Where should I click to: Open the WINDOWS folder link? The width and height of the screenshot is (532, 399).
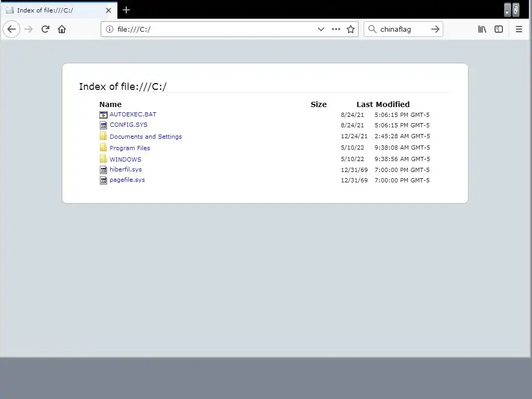coord(125,159)
